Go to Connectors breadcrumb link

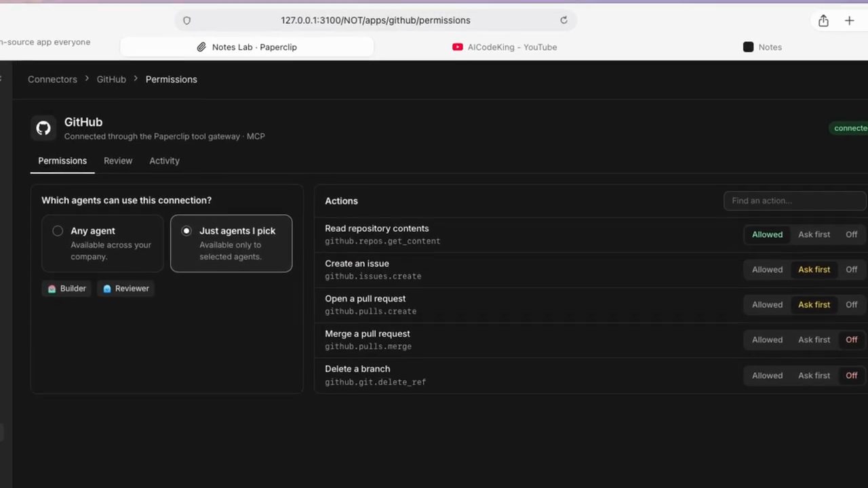click(52, 79)
